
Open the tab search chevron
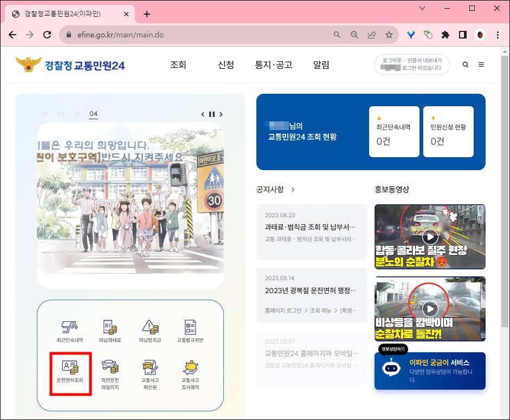coord(422,8)
